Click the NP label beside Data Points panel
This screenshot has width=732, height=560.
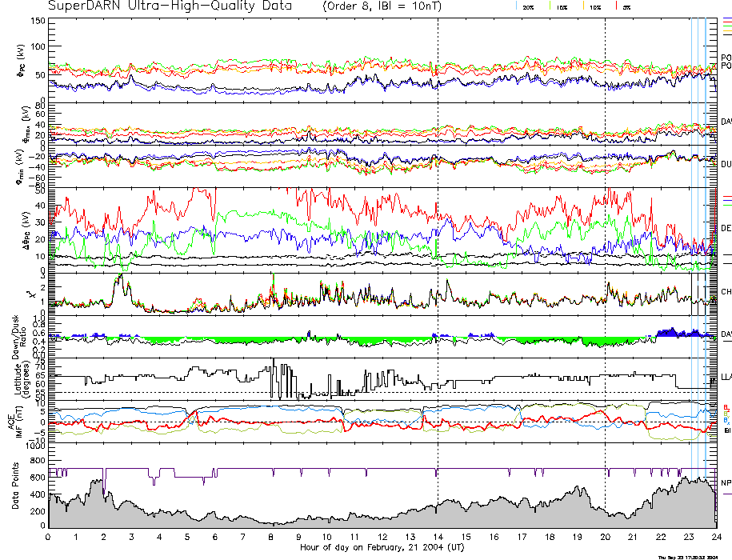pos(726,483)
